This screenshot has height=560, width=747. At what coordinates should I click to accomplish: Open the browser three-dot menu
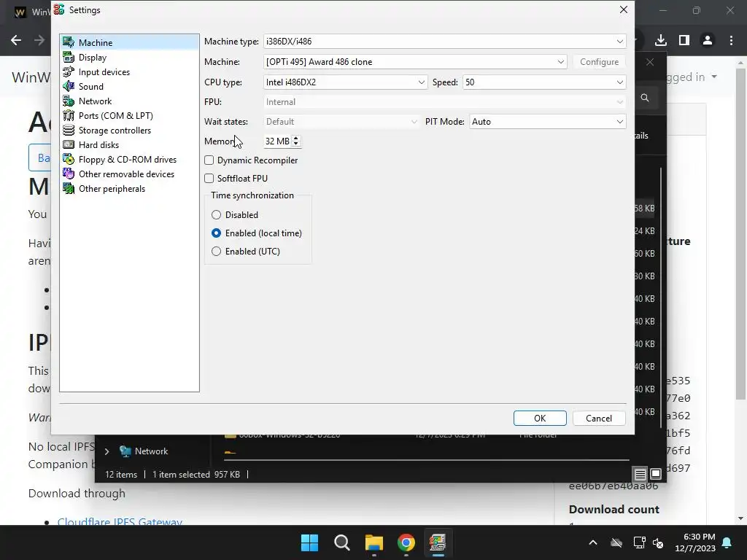[731, 40]
